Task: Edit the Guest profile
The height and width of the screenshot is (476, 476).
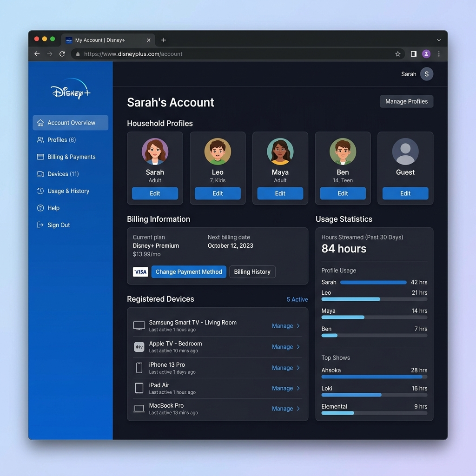Action: pyautogui.click(x=405, y=193)
